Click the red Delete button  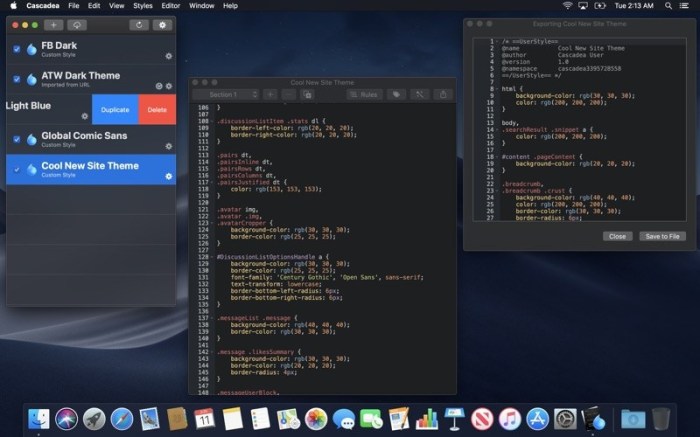point(157,109)
